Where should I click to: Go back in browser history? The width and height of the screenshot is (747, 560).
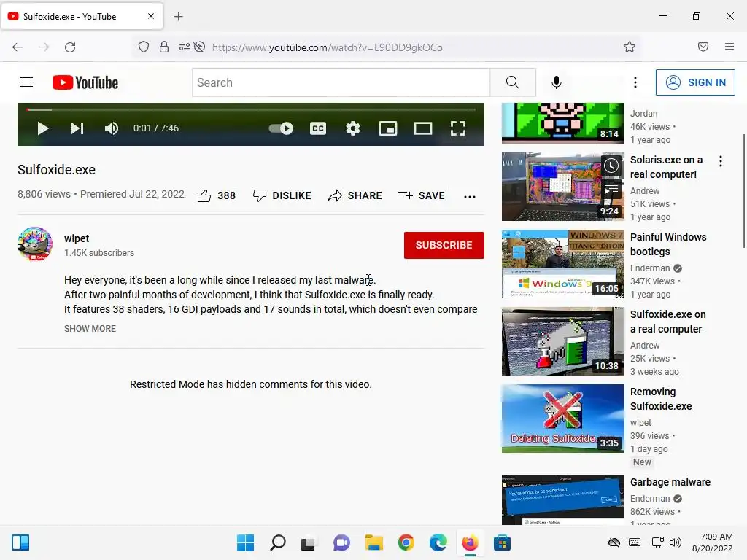pos(18,47)
